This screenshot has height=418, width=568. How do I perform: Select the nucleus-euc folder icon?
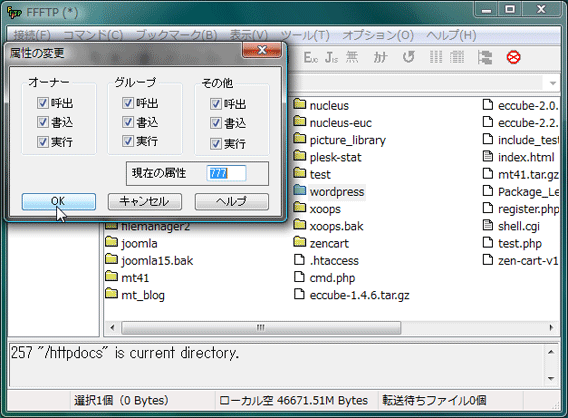(x=300, y=121)
